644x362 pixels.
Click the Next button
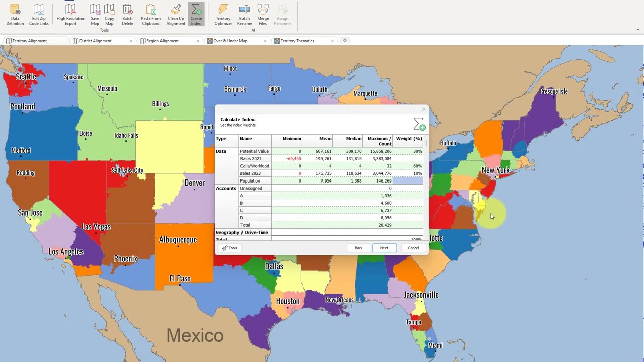384,248
